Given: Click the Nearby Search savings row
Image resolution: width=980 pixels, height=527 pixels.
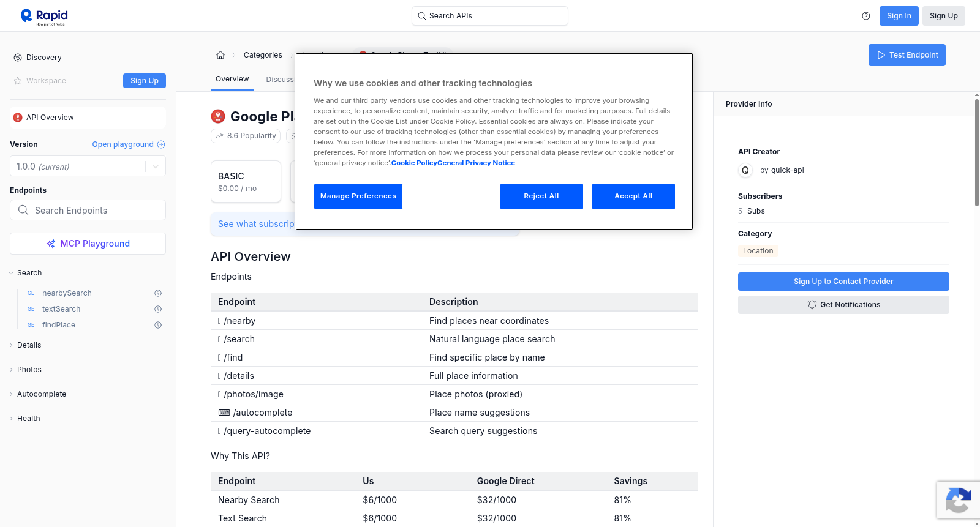Looking at the screenshot, I should coord(454,500).
